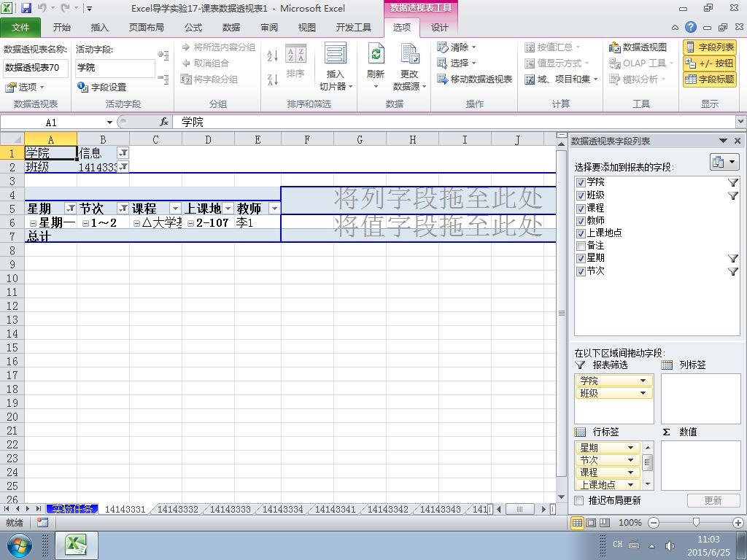The height and width of the screenshot is (560, 747).
Task: Open the 教师 column filter dropdown
Action: [274, 208]
